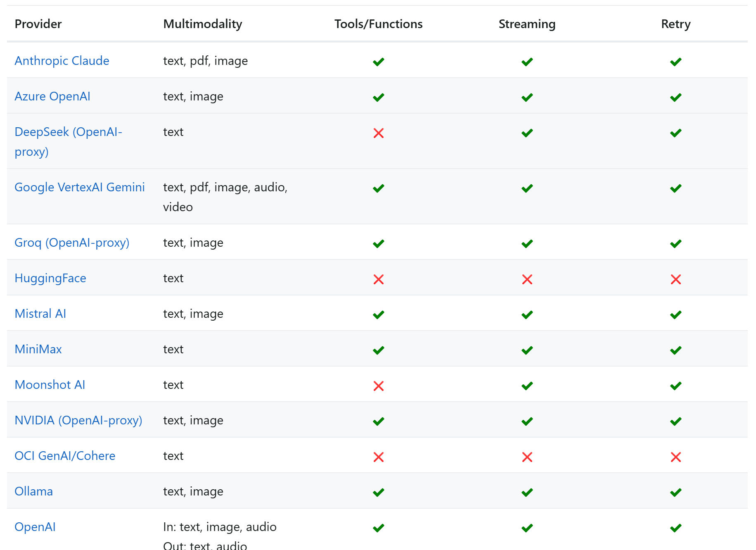Click Ollama Streaming green checkmark
The height and width of the screenshot is (550, 756).
click(x=527, y=493)
